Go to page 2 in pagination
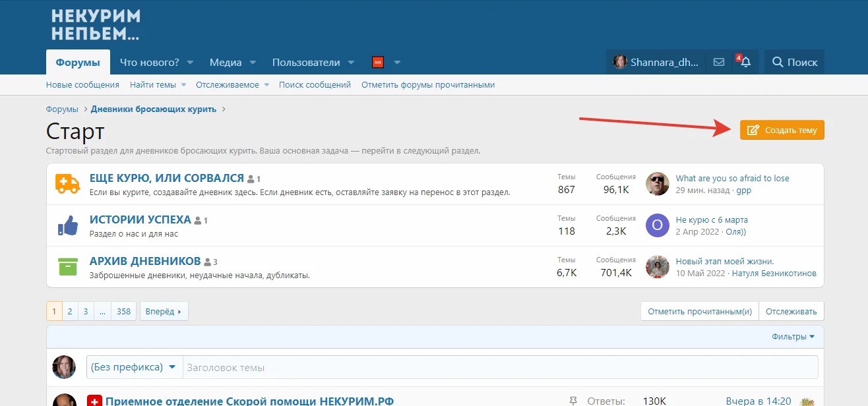The width and height of the screenshot is (868, 406). 70,312
